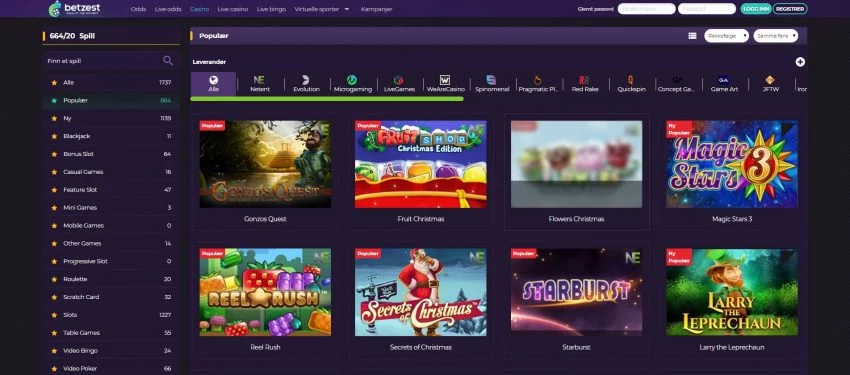Click the LOGG INN button
Viewport: 850px width, 375px height.
[x=756, y=9]
